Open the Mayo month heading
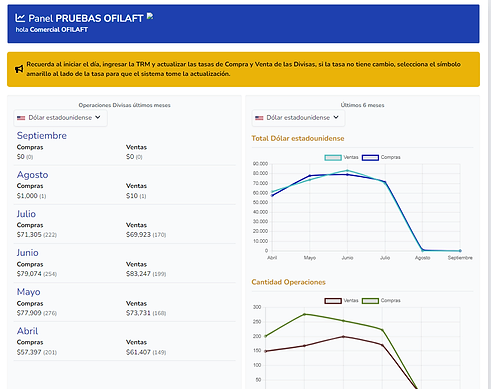The height and width of the screenshot is (389, 491). [x=29, y=292]
